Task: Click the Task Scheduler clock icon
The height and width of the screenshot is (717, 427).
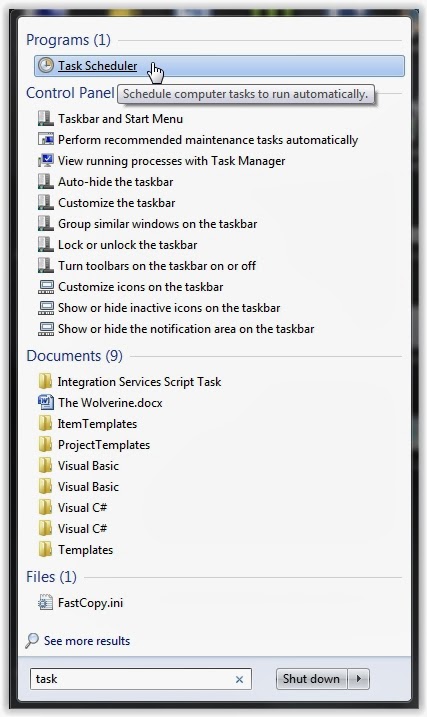Action: click(x=45, y=65)
